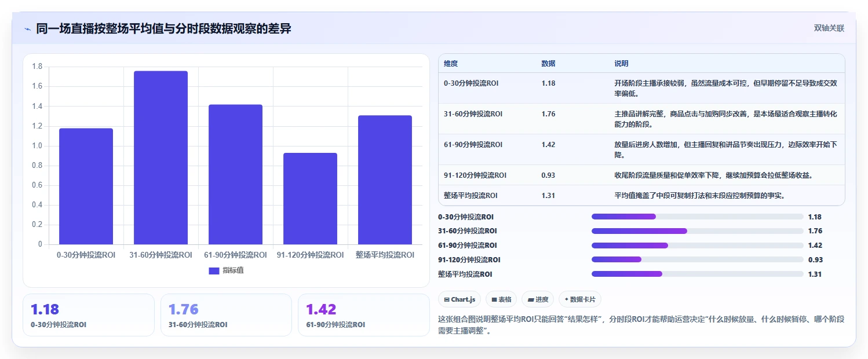Click the 61-90分钟投流ROI progress bar
Viewport: 868px width, 359px height.
tap(697, 246)
